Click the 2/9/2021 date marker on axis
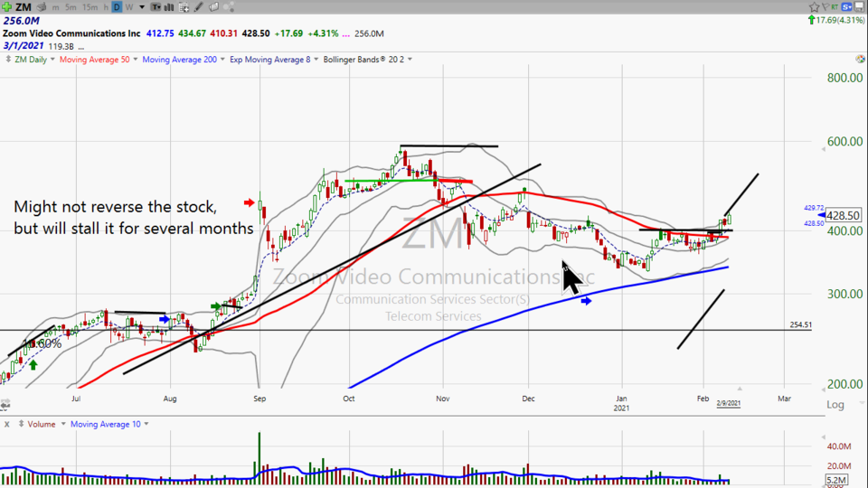Viewport: 868px width, 488px height. (x=728, y=403)
